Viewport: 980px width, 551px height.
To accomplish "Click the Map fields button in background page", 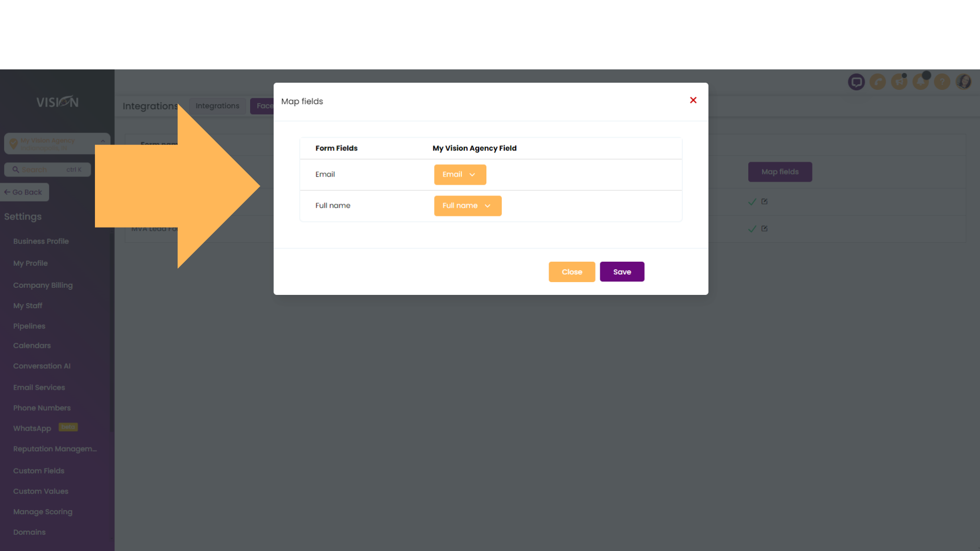I will point(780,172).
